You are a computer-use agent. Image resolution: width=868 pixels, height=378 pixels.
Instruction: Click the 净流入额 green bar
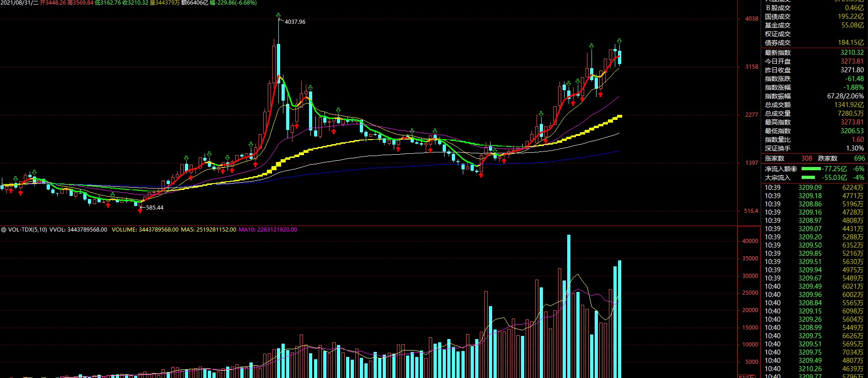(x=811, y=169)
